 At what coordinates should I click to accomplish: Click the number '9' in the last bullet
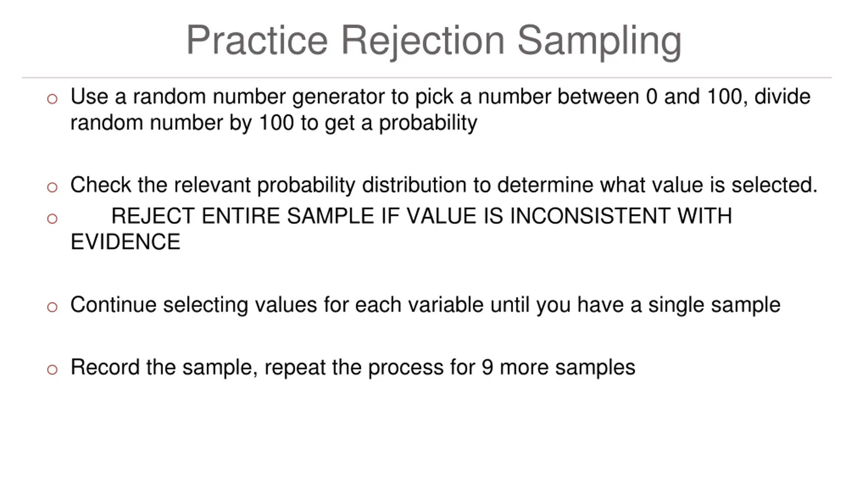[x=487, y=367]
